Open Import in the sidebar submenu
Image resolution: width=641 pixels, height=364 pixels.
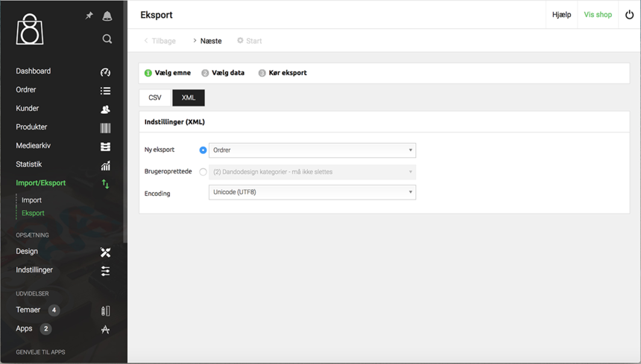click(31, 200)
